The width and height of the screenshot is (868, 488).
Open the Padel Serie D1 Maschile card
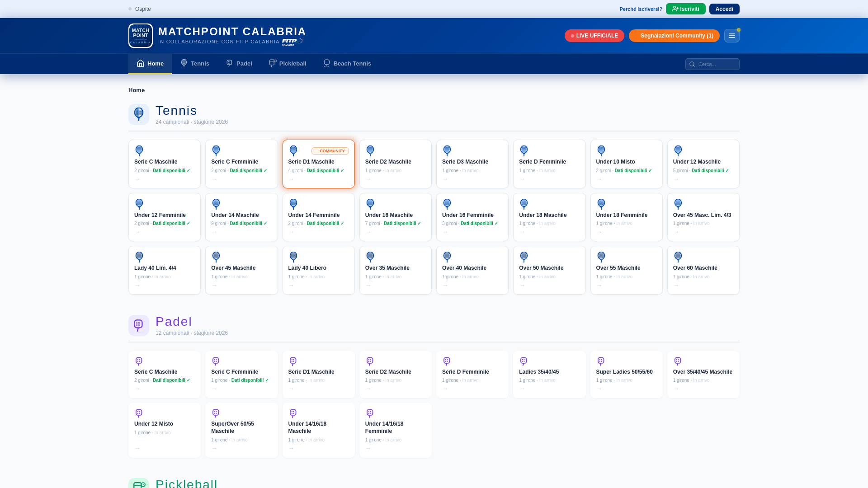(319, 375)
